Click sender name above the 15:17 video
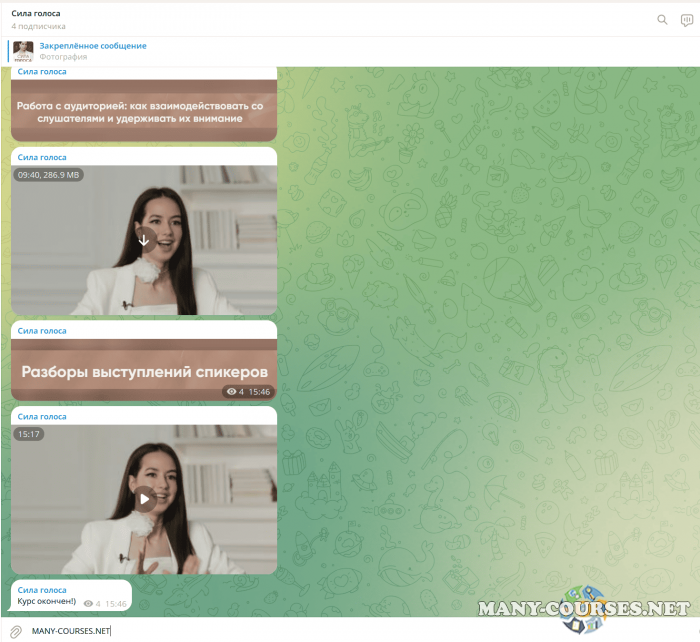The width and height of the screenshot is (700, 642). [x=42, y=416]
